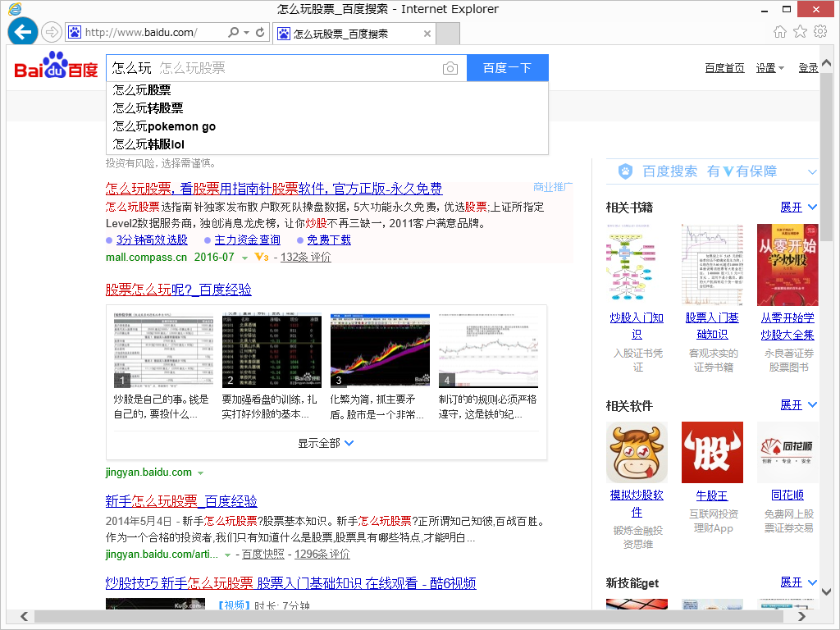This screenshot has width=840, height=630.
Task: Click the vertical scrollbar down arrow
Action: 826,591
